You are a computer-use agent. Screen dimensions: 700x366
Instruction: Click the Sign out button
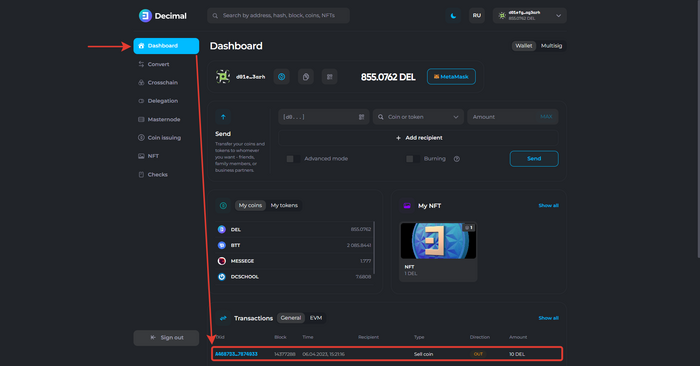166,338
